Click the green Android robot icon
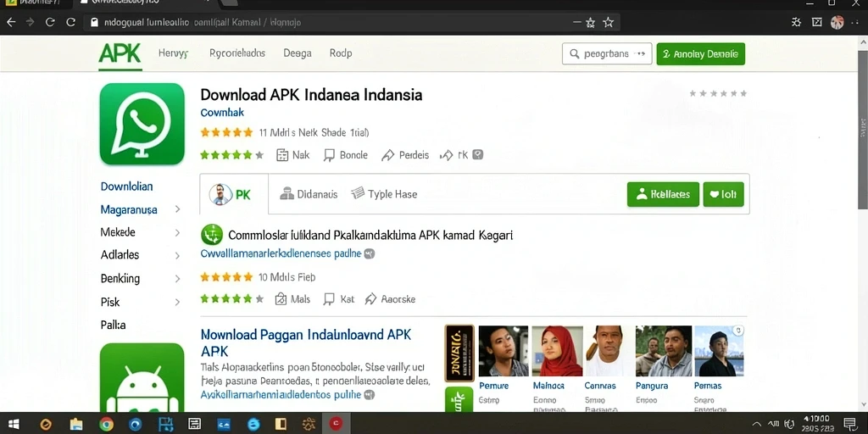868x434 pixels. point(142,378)
